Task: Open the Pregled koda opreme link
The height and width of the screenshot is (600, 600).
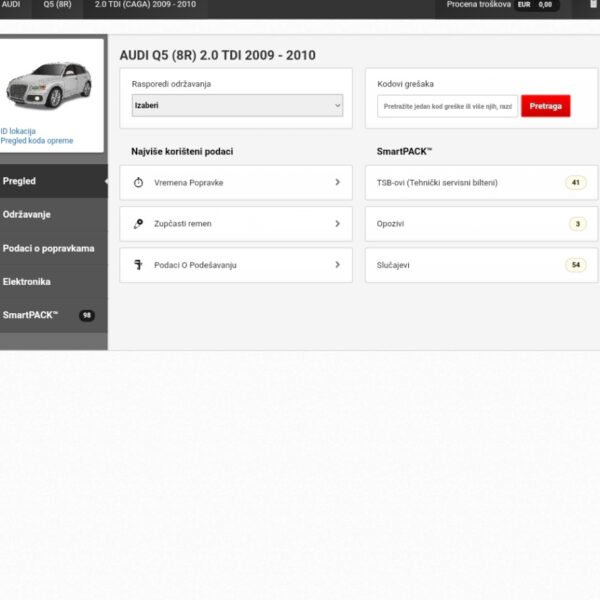Action: tap(37, 141)
